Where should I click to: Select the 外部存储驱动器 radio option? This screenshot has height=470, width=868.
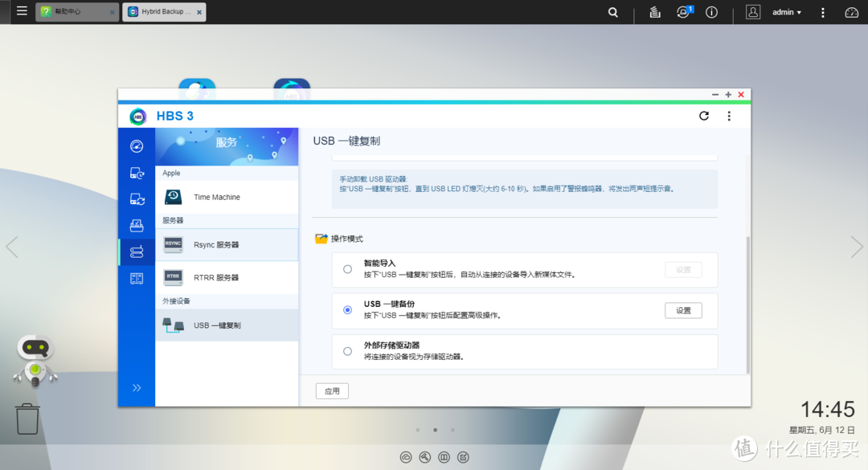348,351
